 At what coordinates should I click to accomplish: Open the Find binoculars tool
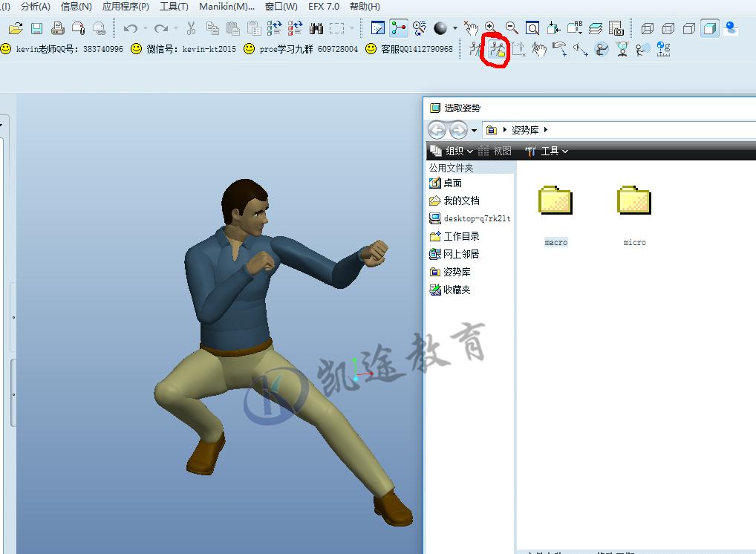click(x=316, y=27)
